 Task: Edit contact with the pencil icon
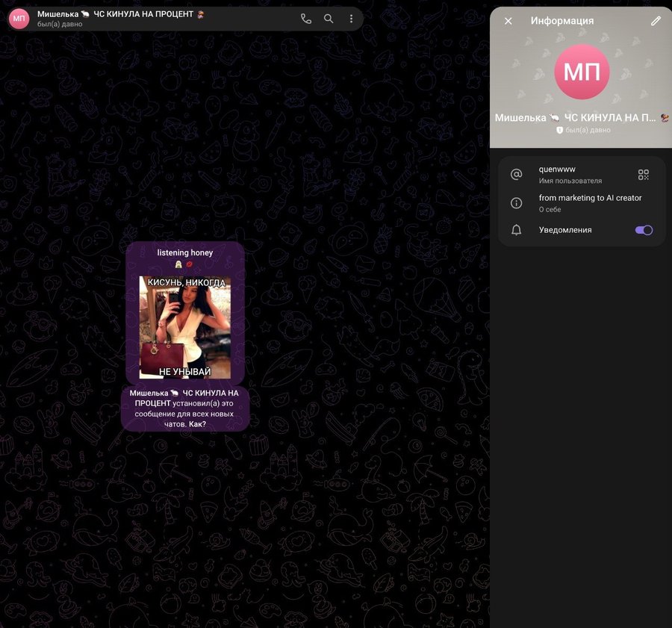pos(656,21)
